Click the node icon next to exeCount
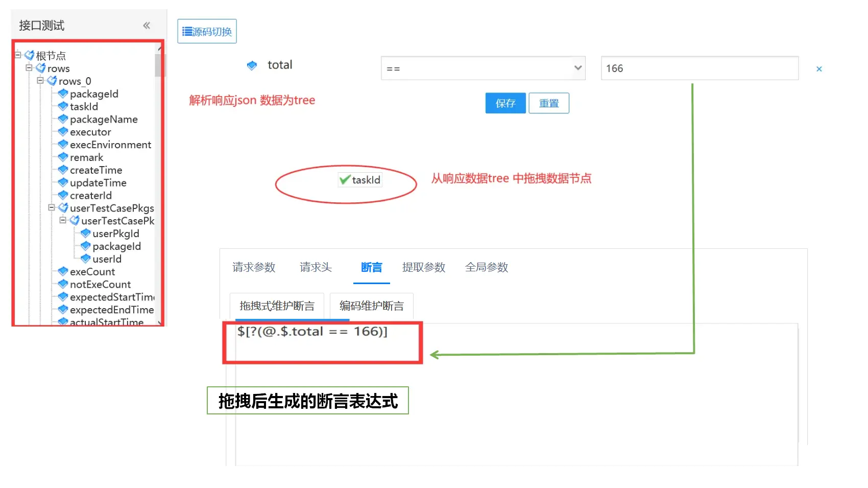 (x=63, y=271)
